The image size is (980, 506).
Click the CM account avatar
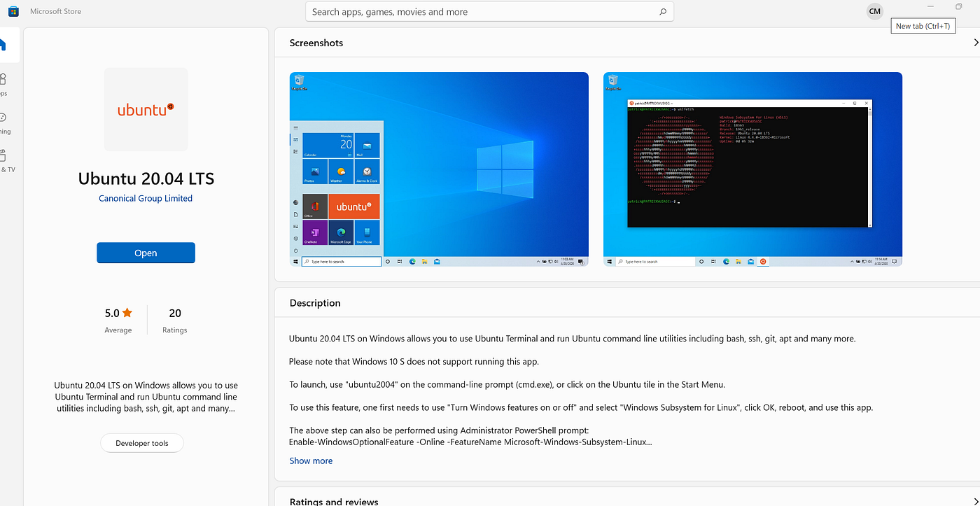pos(874,10)
